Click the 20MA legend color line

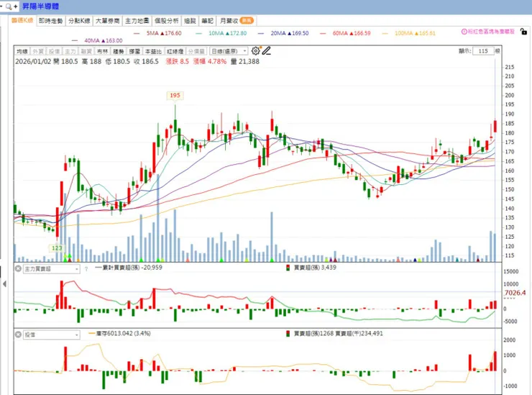tap(261, 33)
